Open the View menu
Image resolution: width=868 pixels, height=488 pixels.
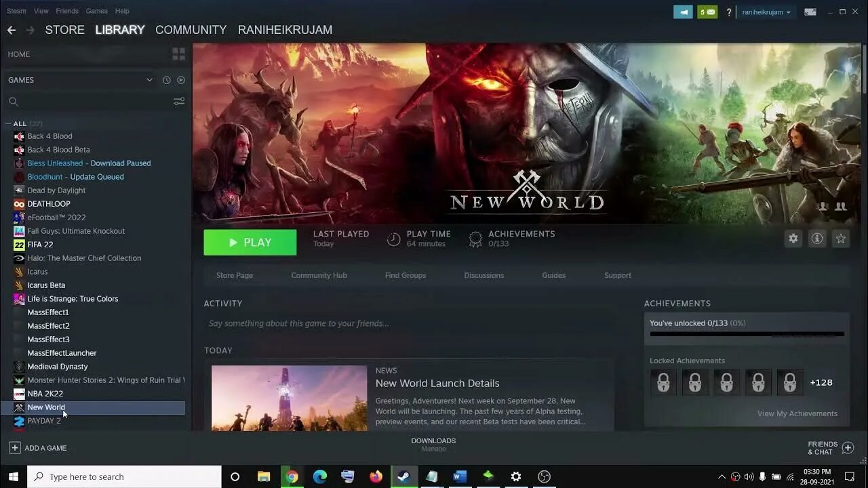[41, 11]
